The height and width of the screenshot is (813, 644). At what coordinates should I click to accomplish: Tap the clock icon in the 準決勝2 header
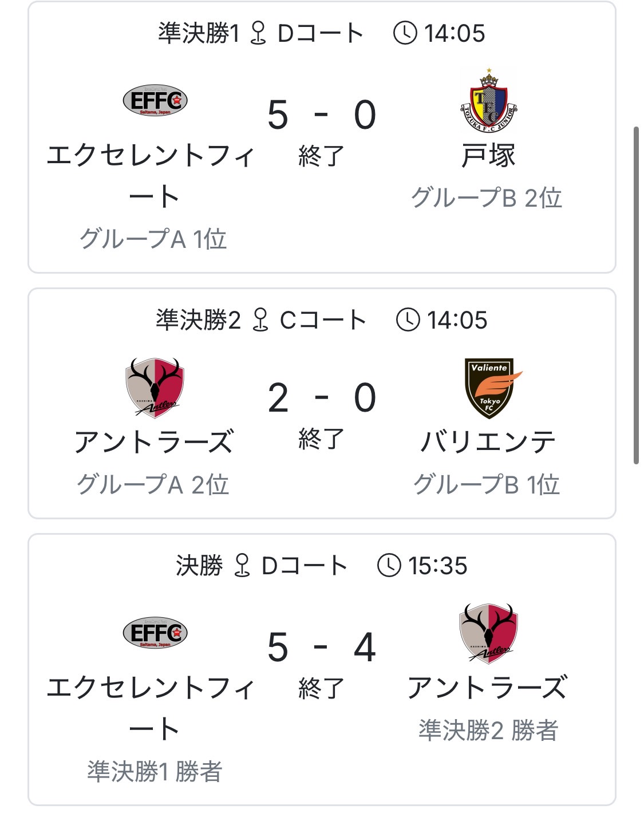tap(408, 319)
